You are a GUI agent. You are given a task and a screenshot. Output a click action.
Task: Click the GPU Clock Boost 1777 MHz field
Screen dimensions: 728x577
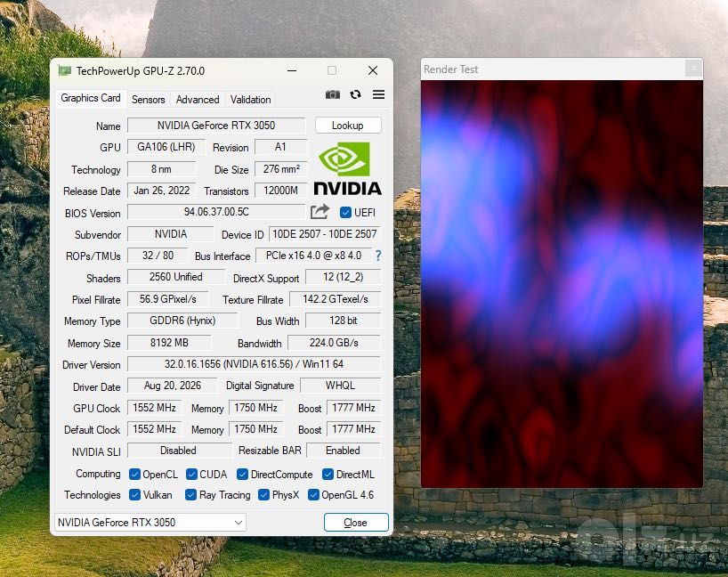pos(354,408)
